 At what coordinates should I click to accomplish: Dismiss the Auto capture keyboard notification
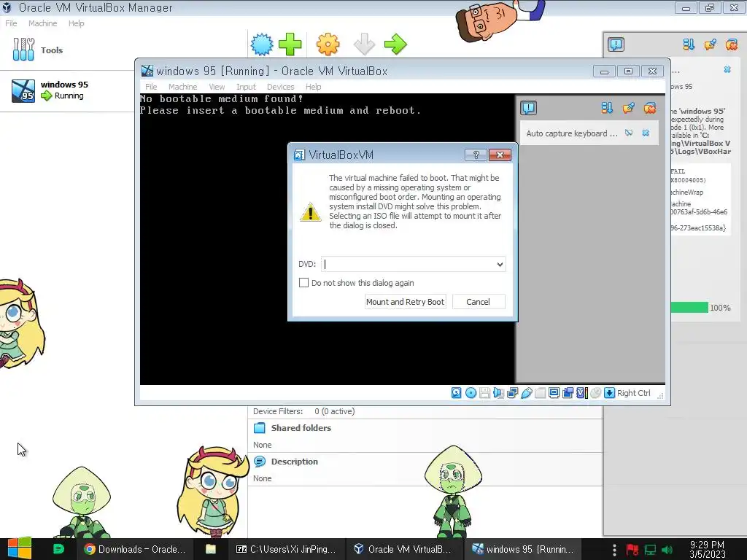(x=646, y=133)
